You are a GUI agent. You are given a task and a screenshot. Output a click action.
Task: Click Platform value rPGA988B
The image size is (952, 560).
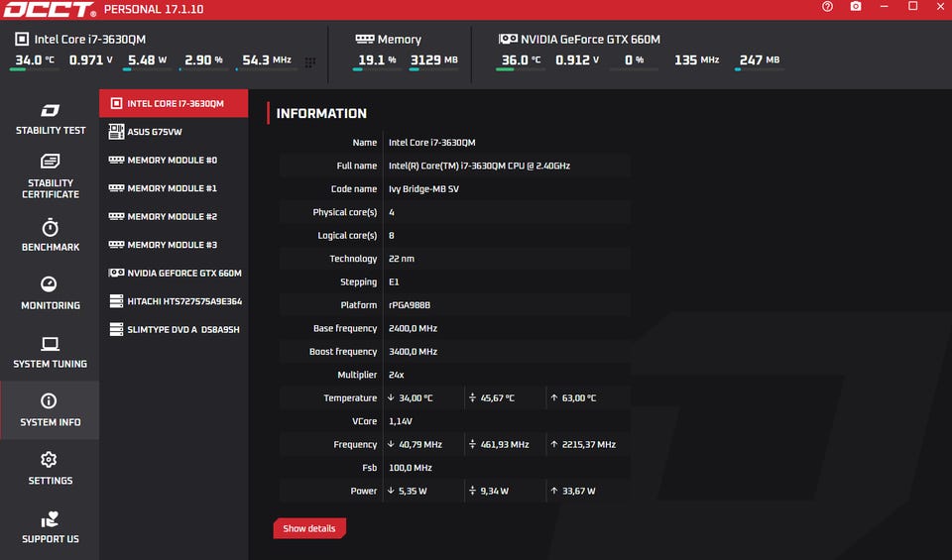410,305
